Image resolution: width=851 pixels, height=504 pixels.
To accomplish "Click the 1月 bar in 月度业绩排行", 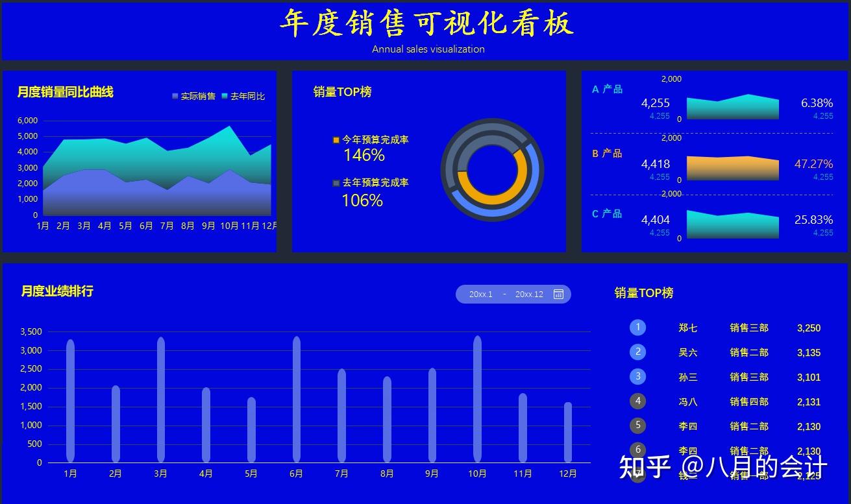I will [71, 401].
